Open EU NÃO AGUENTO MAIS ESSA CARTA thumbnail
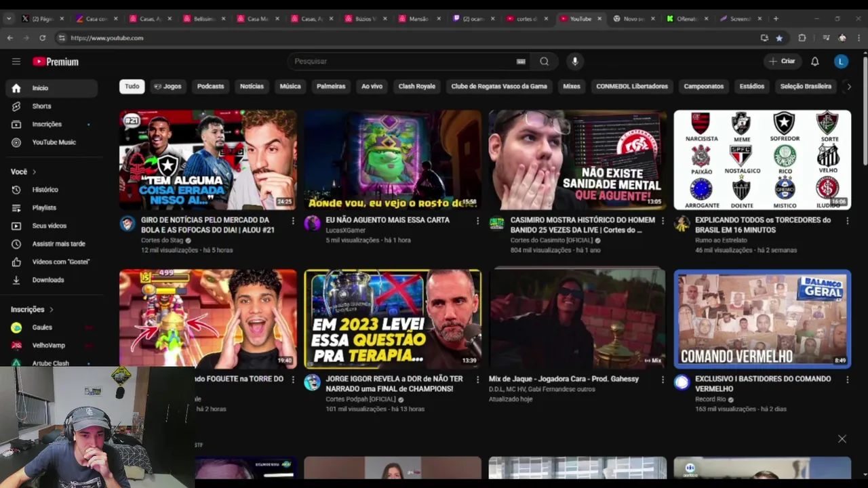The width and height of the screenshot is (868, 488). (393, 160)
